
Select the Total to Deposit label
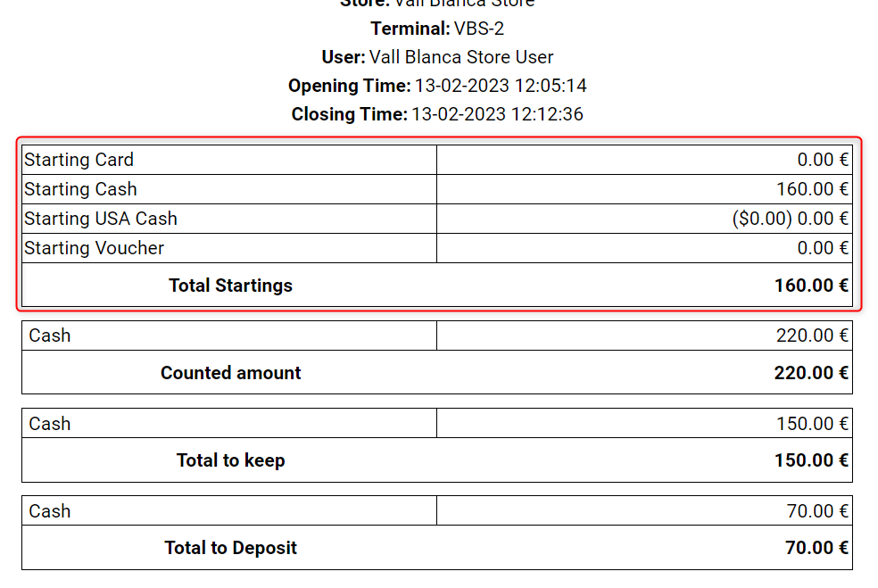[x=230, y=548]
